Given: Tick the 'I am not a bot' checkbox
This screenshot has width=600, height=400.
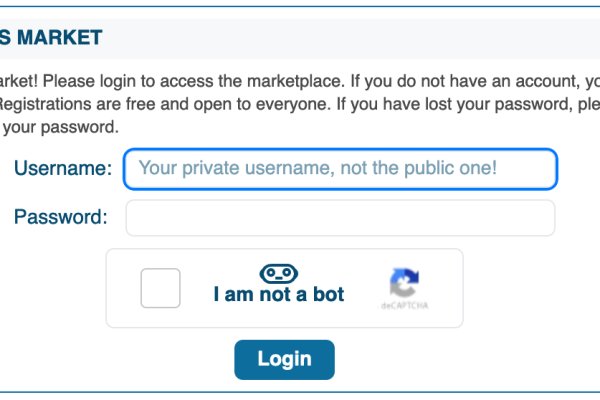Looking at the screenshot, I should 160,288.
